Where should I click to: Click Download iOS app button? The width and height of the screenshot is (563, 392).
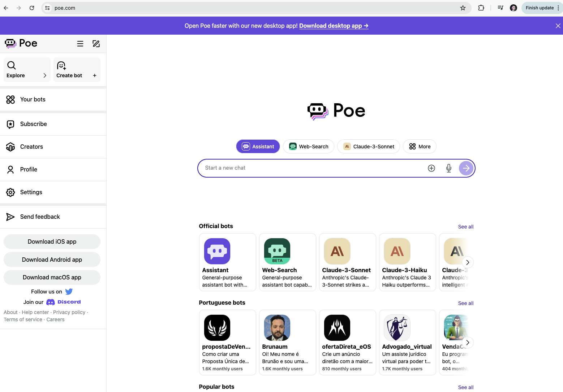(52, 241)
